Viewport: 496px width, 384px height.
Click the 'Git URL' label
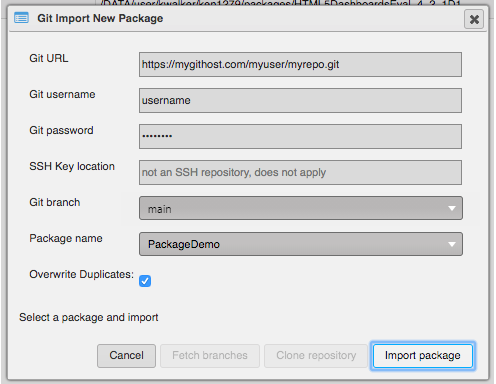(49, 58)
